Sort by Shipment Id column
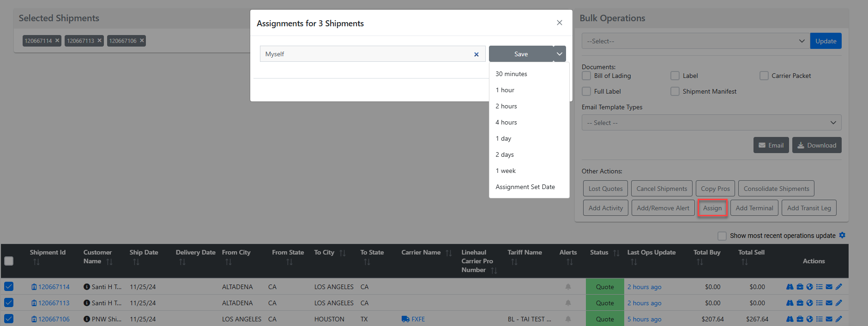This screenshot has width=868, height=326. click(x=36, y=262)
